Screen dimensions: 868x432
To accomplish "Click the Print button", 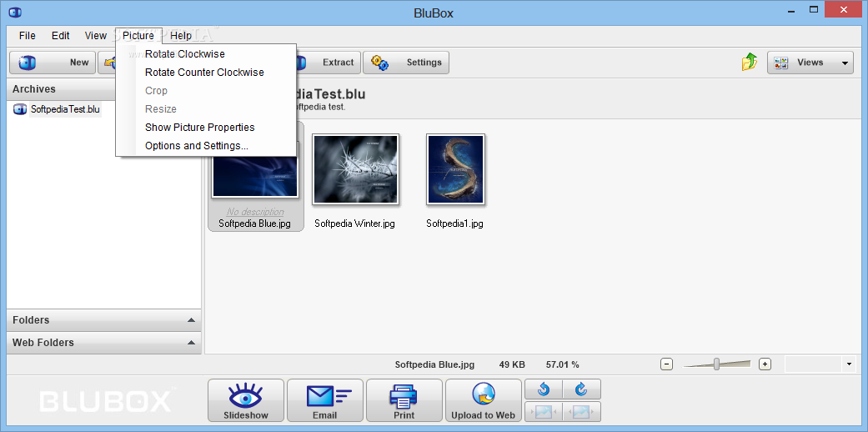I will click(404, 400).
